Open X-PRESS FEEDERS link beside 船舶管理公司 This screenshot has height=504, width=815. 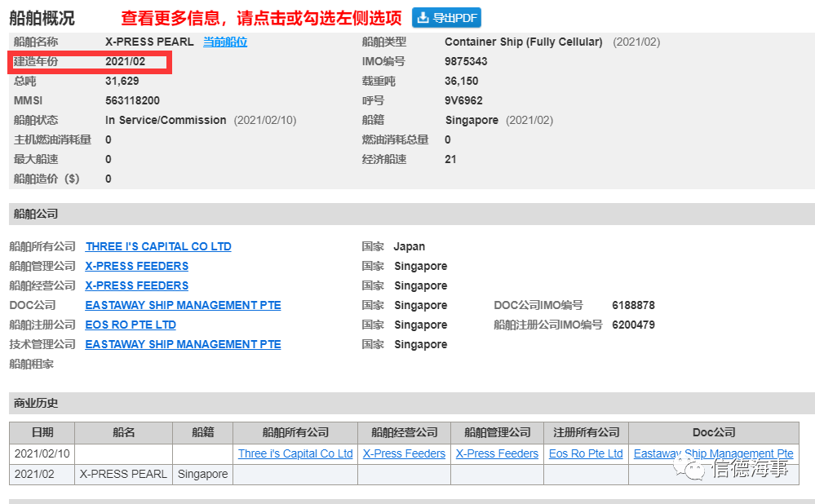pos(137,266)
